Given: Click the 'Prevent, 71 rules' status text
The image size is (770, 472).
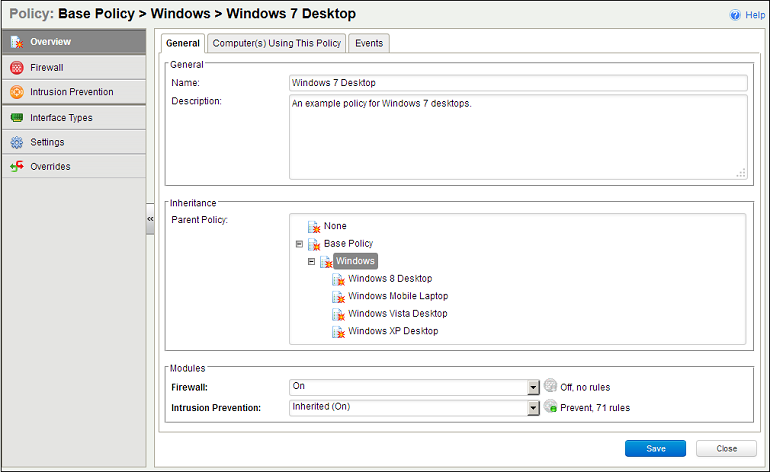Looking at the screenshot, I should [595, 408].
